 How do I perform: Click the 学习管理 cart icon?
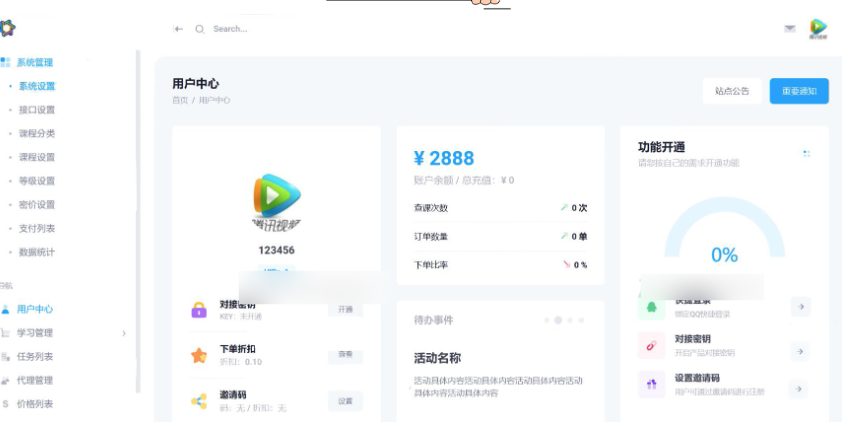pos(5,333)
